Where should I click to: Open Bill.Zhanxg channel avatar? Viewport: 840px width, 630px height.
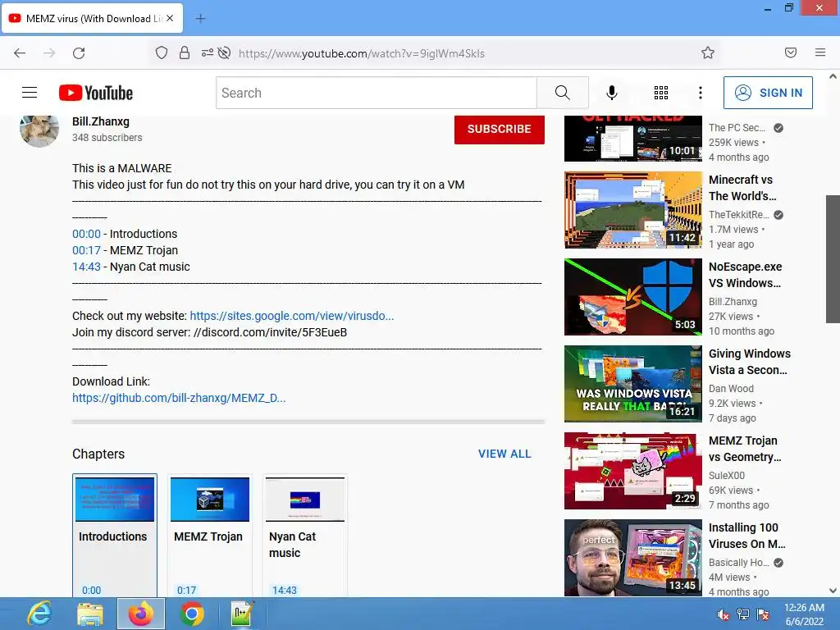coord(39,130)
